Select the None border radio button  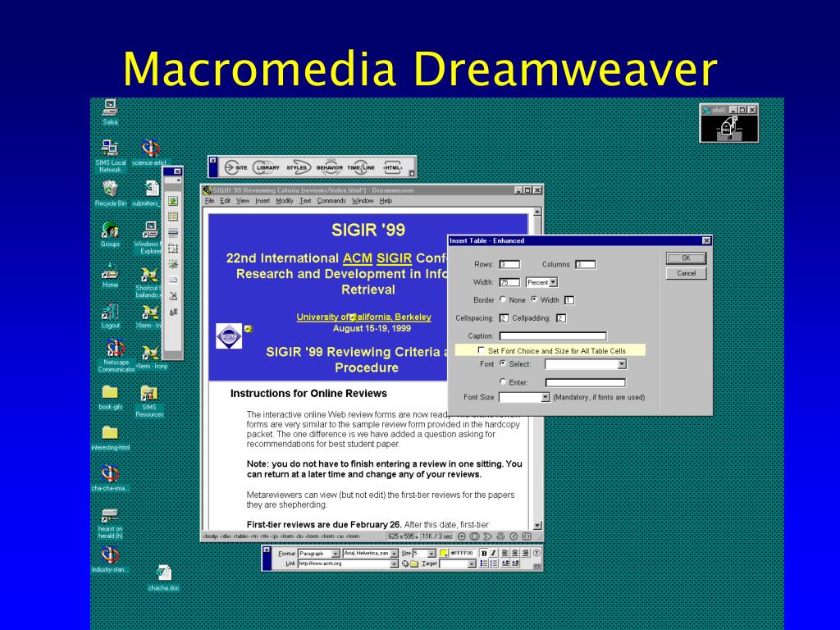[x=503, y=299]
